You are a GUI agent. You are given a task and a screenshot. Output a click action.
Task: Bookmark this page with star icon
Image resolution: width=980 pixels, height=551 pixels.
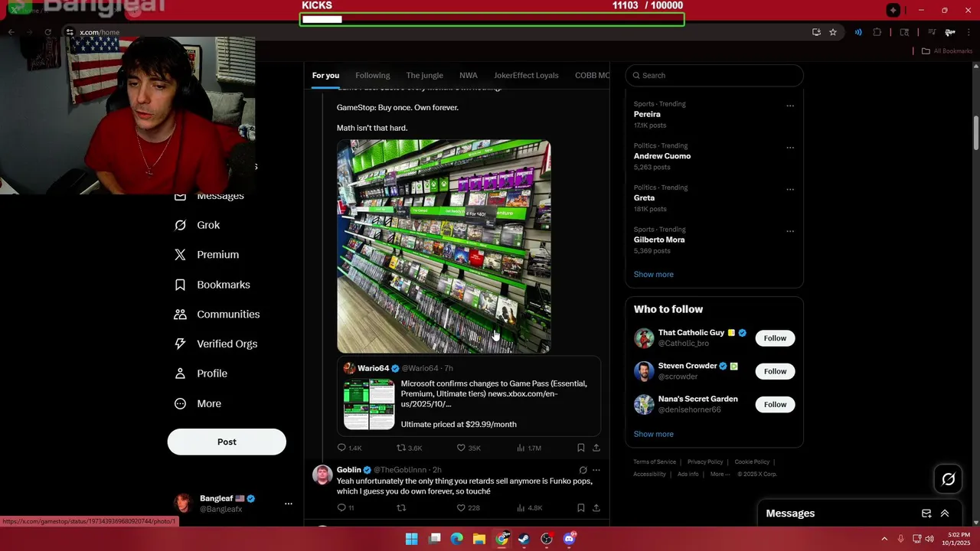tap(833, 32)
